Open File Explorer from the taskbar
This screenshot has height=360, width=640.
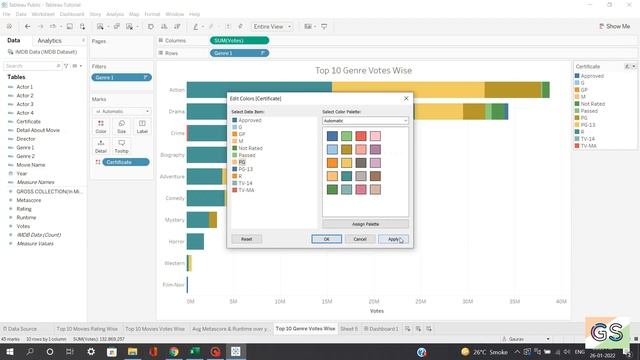(x=132, y=351)
